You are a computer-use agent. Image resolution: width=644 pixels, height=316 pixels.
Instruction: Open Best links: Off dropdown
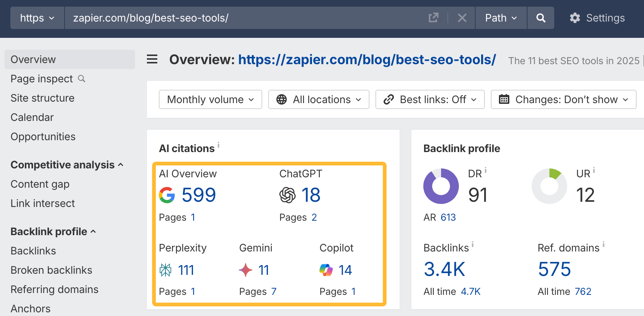430,99
